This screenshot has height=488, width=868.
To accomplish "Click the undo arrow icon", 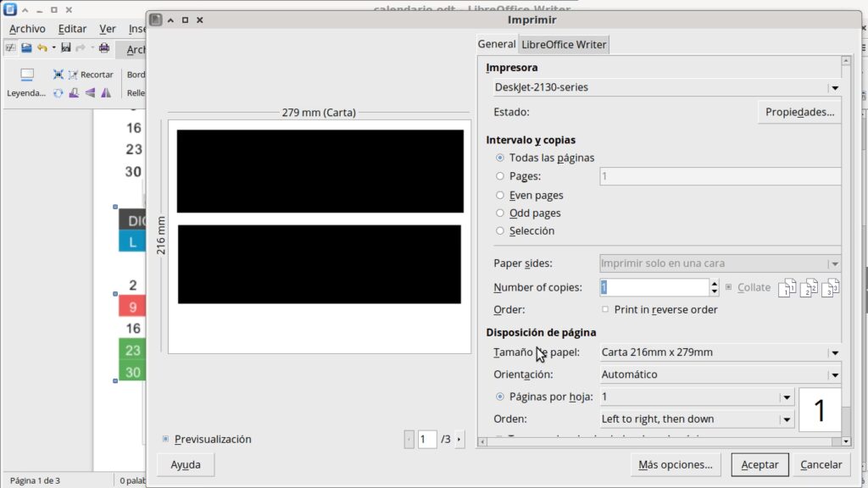I will (42, 48).
